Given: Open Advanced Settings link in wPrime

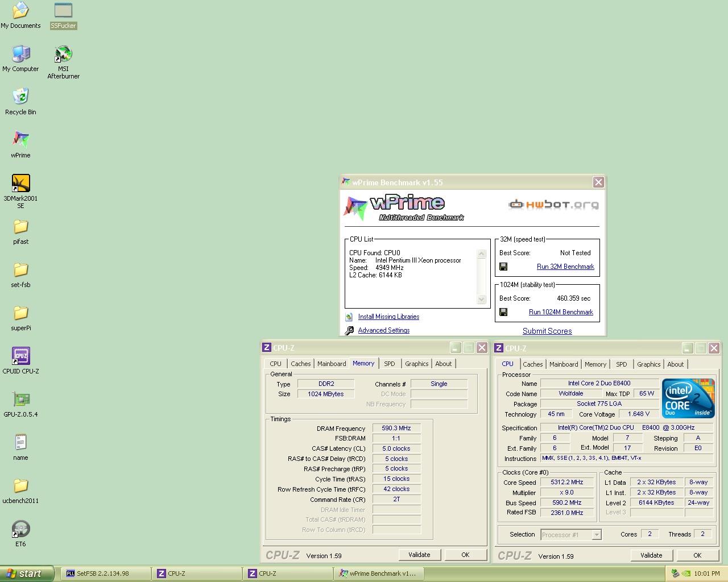Looking at the screenshot, I should [384, 330].
